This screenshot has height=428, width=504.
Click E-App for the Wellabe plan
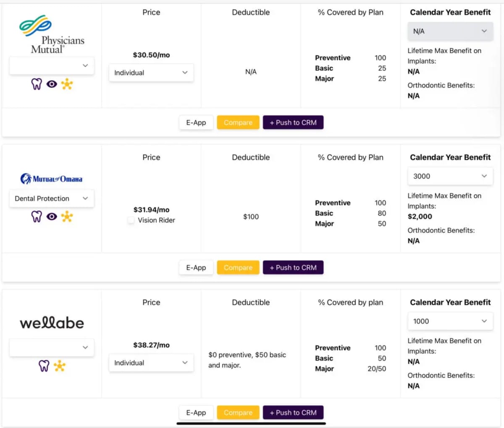click(x=196, y=413)
